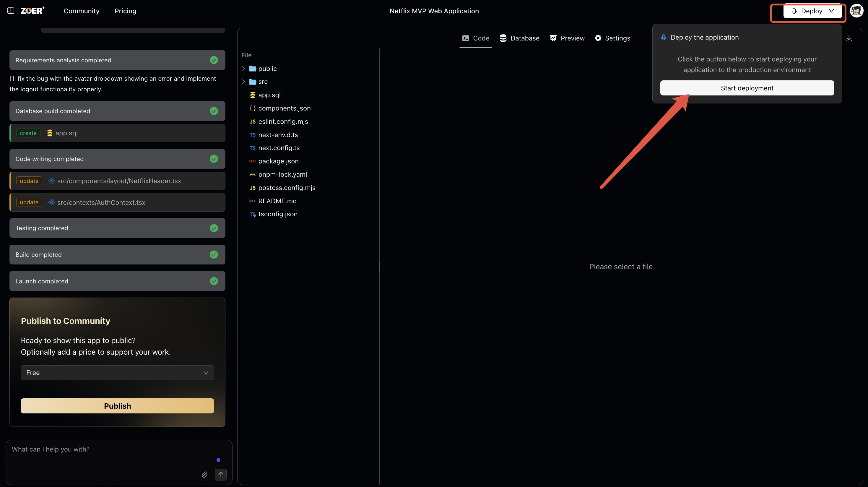Select the 'eslint.config.mjs' file name
Image resolution: width=868 pixels, height=487 pixels.
click(283, 122)
